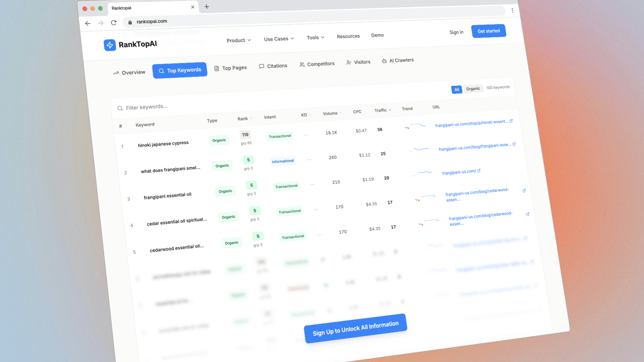Select the All keywords filter toggle
The width and height of the screenshot is (644, 362).
[456, 90]
